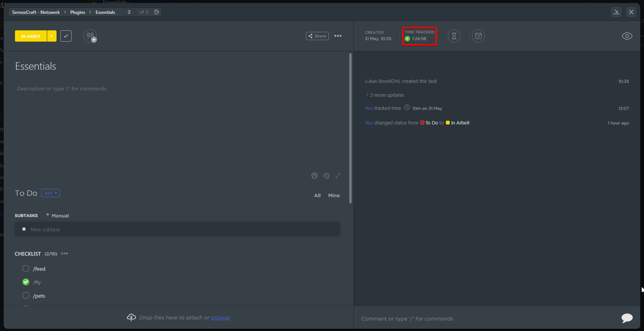Open the Add dropdown next to To Do
The height and width of the screenshot is (331, 644).
pos(51,193)
